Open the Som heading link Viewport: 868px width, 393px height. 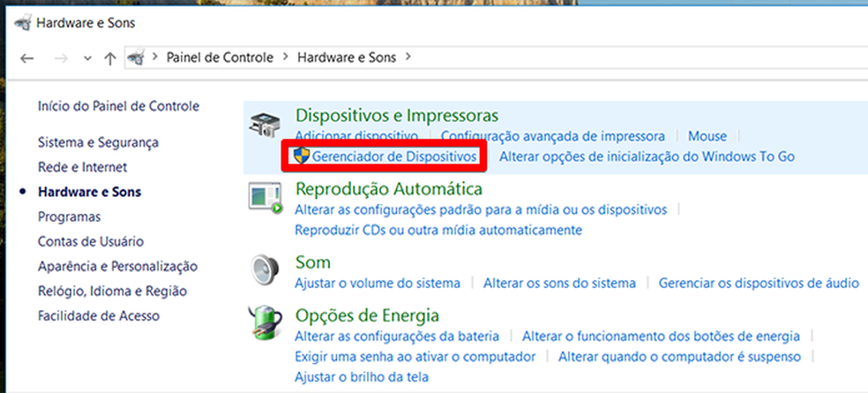coord(313,261)
